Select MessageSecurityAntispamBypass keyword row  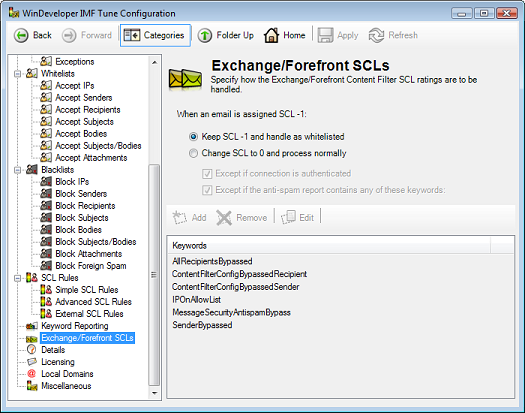pos(231,313)
